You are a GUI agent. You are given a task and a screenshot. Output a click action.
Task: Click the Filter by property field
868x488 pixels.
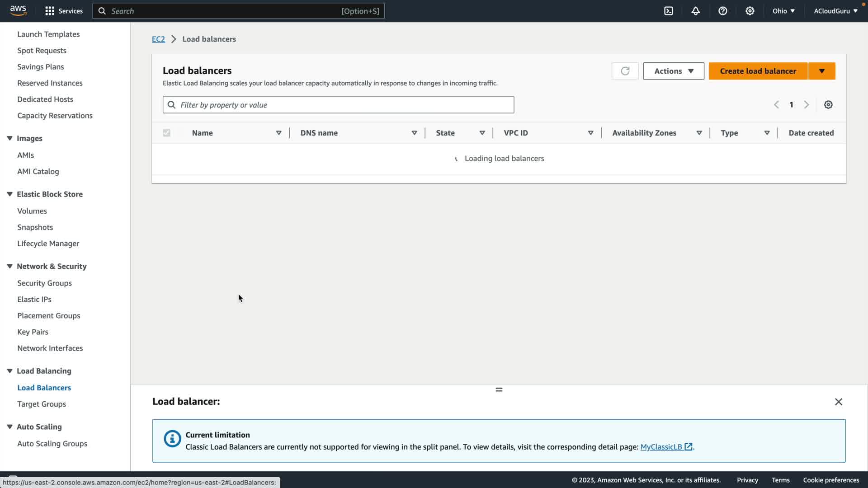pyautogui.click(x=344, y=105)
